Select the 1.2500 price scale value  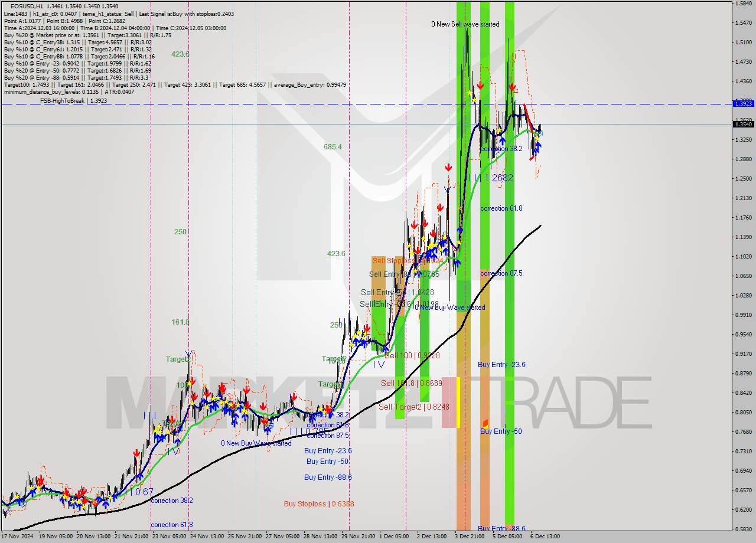(743, 179)
